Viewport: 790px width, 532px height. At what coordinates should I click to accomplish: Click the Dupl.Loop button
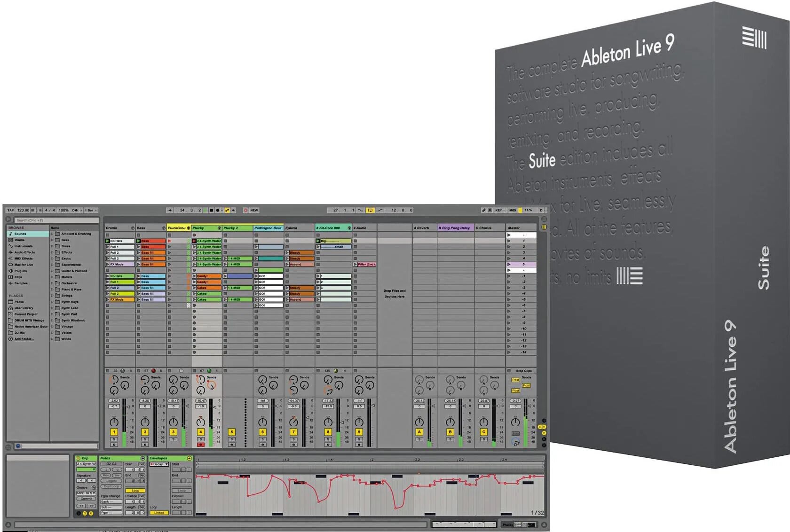click(x=111, y=486)
